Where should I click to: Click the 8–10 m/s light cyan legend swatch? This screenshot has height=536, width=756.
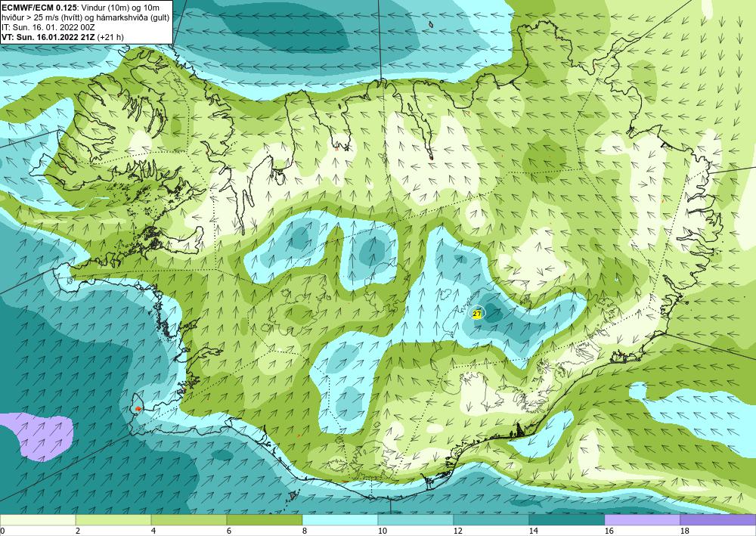pyautogui.click(x=340, y=520)
